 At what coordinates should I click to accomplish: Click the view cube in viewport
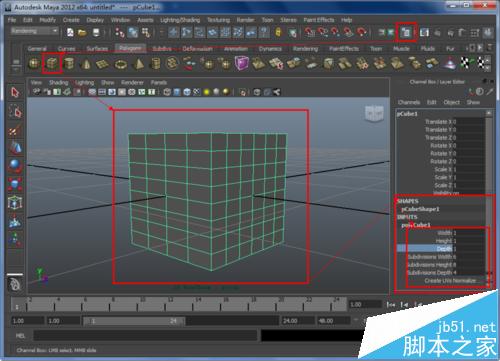click(375, 114)
